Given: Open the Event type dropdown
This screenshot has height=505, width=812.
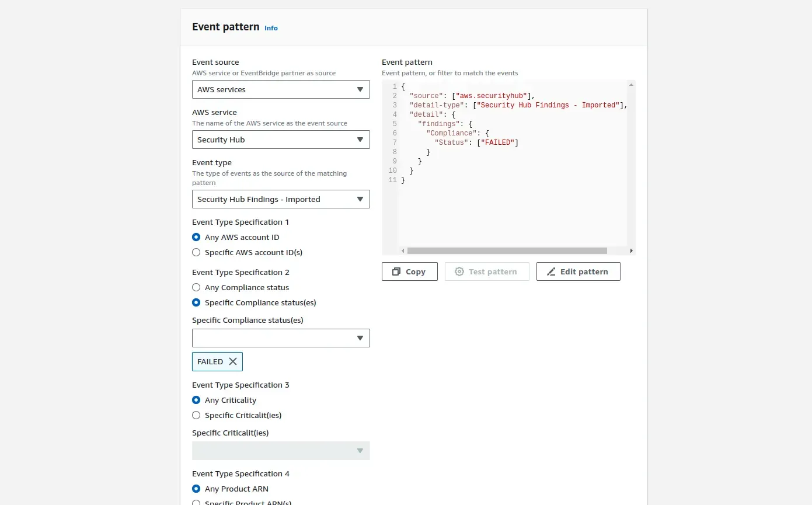Looking at the screenshot, I should (281, 199).
